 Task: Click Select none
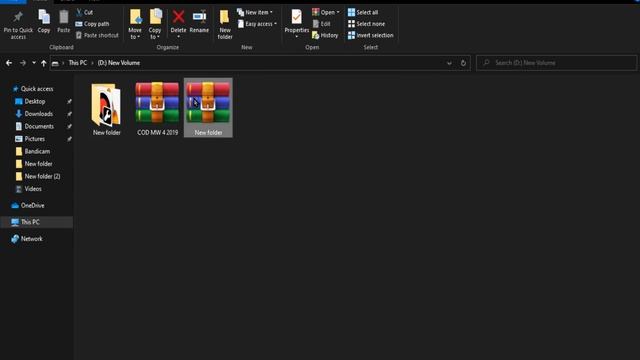(x=367, y=24)
